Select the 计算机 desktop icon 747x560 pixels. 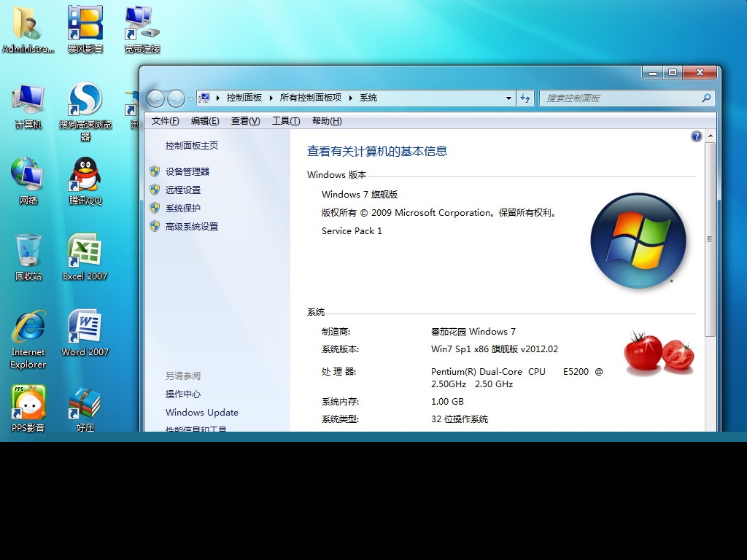(x=28, y=106)
